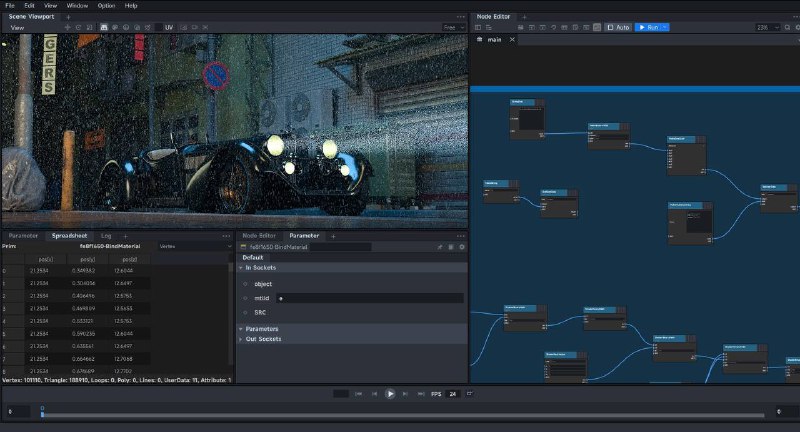Open Scene Viewport panel options (three dots)

tap(461, 17)
